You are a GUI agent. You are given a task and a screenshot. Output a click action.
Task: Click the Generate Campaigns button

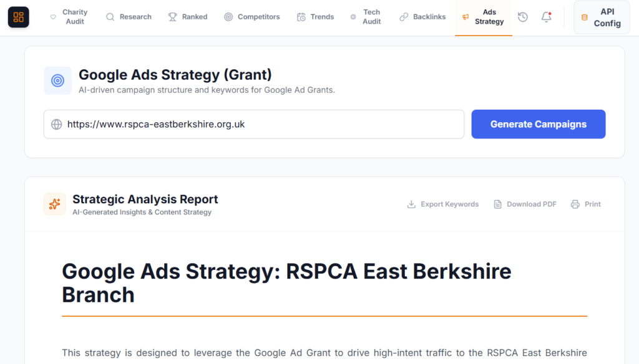click(538, 124)
